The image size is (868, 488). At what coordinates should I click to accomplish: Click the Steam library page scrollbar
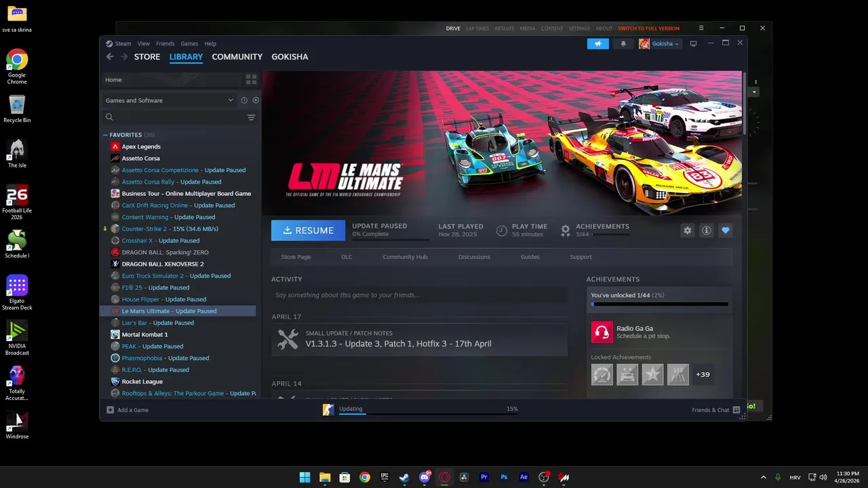[x=745, y=103]
